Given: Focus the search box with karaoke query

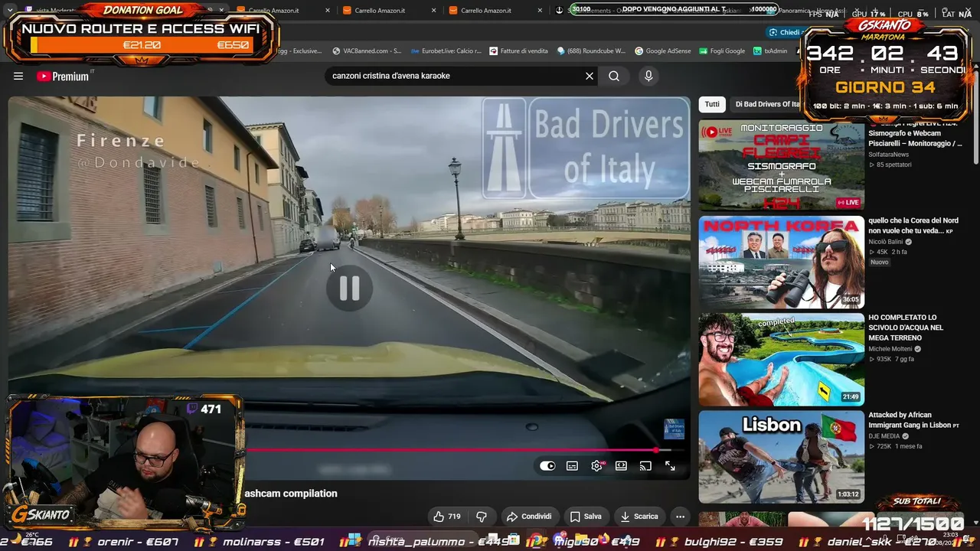Looking at the screenshot, I should (455, 76).
